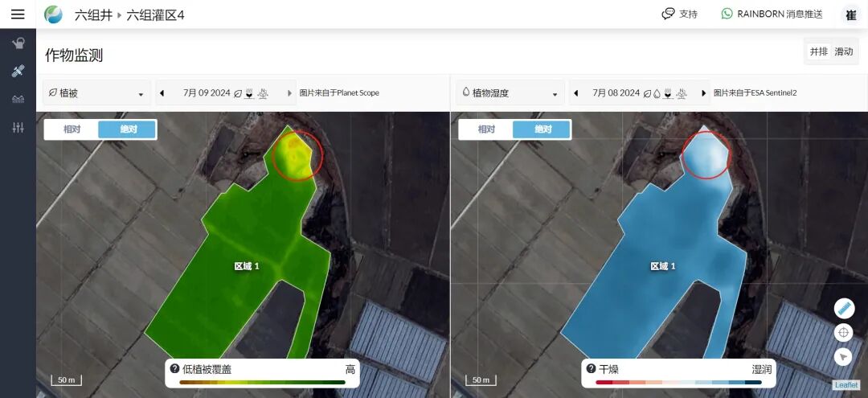Viewport: 868px width, 398px height.
Task: Click RAINBORN 消息推送 button
Action: (772, 14)
